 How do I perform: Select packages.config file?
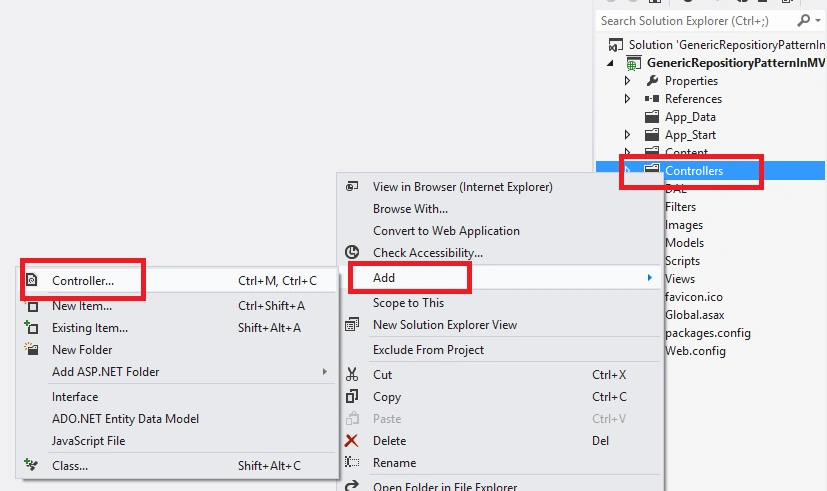point(707,333)
